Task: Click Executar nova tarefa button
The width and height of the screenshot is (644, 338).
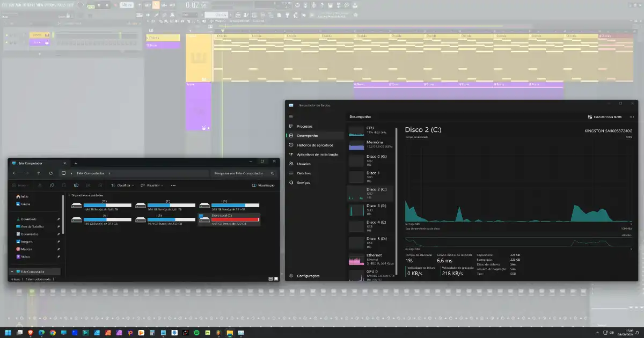Action: (604, 116)
